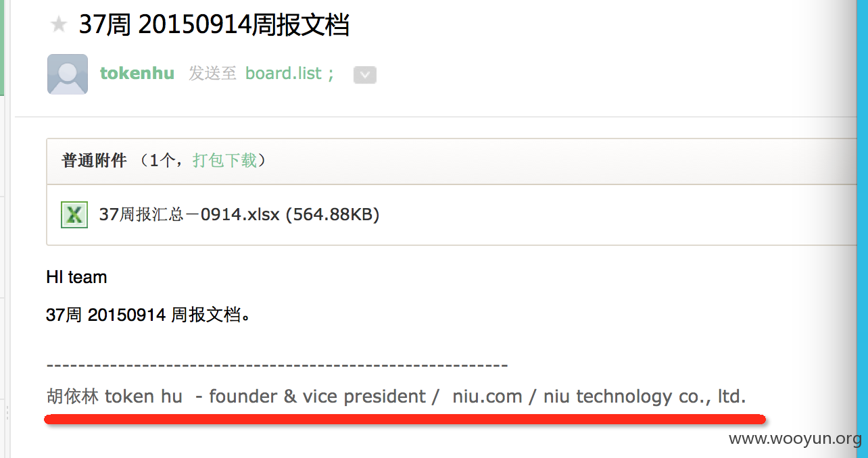Click the sender avatar picture
The width and height of the screenshot is (868, 458).
pyautogui.click(x=68, y=74)
